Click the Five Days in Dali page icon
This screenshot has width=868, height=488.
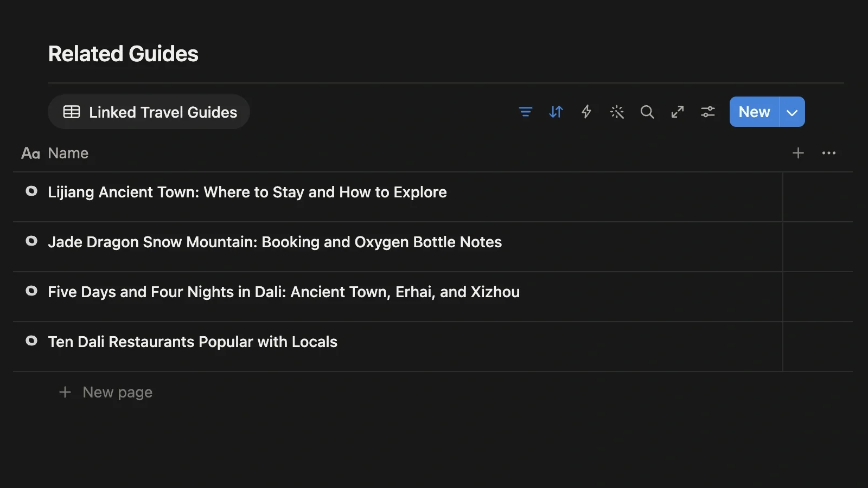pos(31,291)
